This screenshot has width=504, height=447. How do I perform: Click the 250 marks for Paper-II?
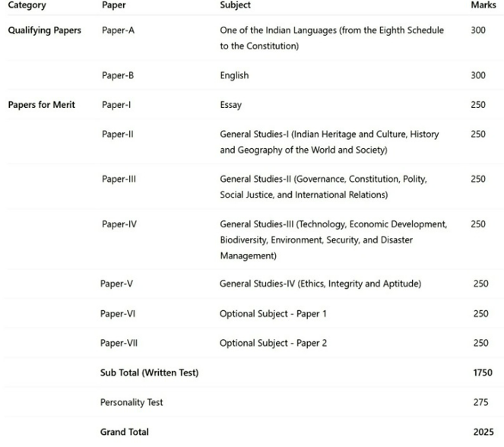tap(478, 134)
